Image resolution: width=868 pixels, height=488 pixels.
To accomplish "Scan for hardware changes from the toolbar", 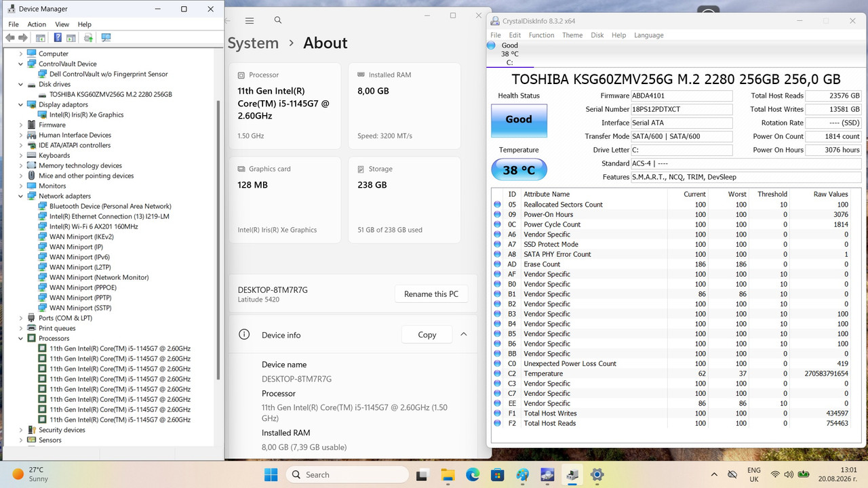I will tap(106, 38).
